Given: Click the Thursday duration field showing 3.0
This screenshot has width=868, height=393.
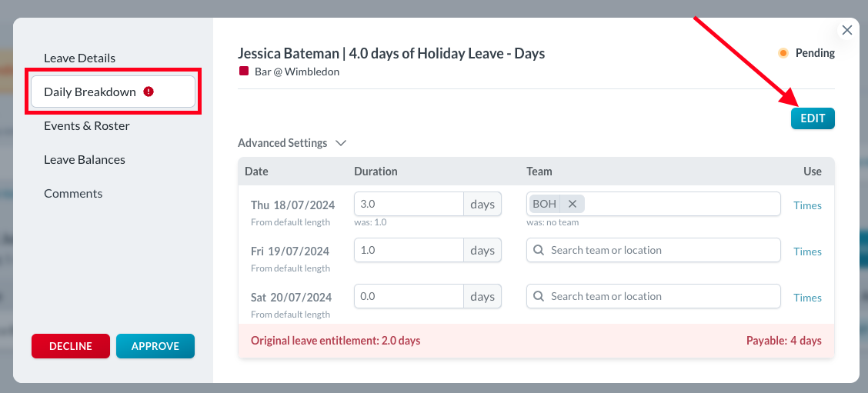Looking at the screenshot, I should (408, 204).
